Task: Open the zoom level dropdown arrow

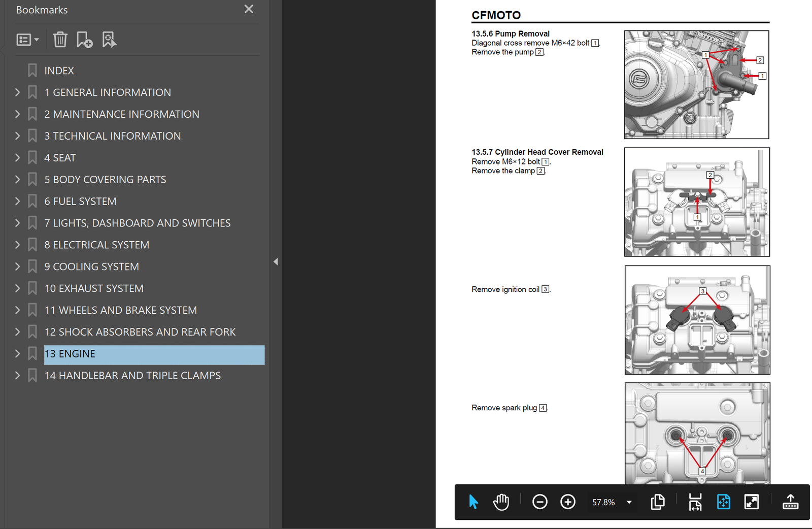Action: point(629,502)
